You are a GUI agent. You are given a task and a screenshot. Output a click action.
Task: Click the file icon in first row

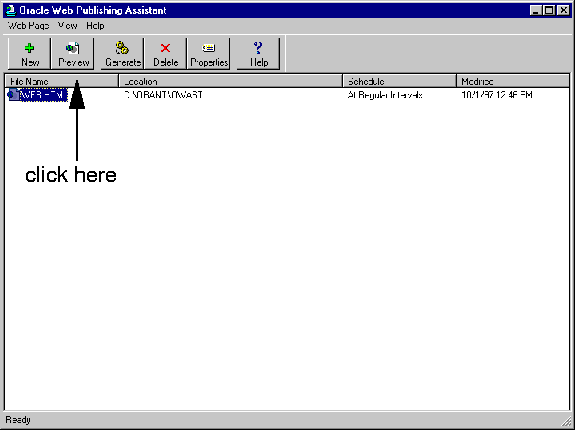click(13, 95)
